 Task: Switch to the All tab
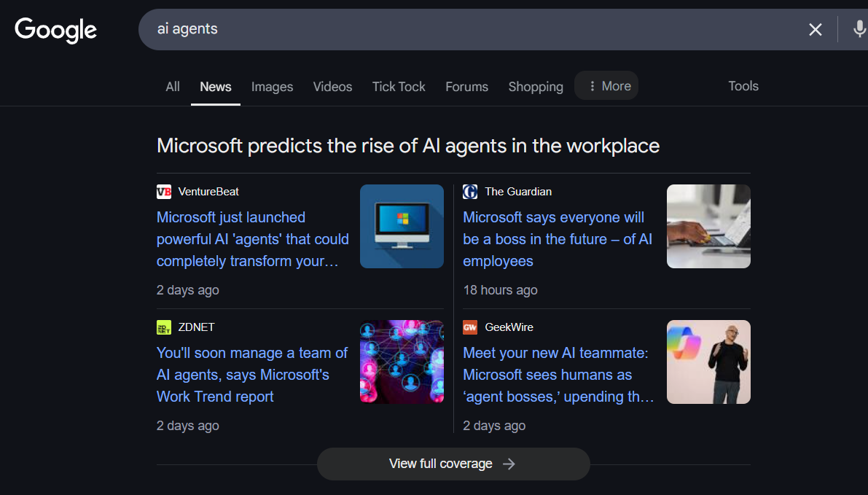(x=173, y=86)
